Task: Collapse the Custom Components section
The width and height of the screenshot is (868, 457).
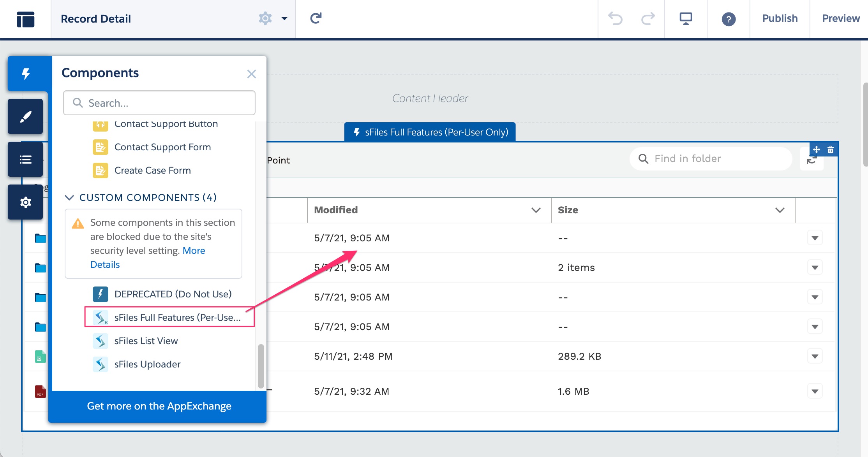Action: [x=69, y=197]
